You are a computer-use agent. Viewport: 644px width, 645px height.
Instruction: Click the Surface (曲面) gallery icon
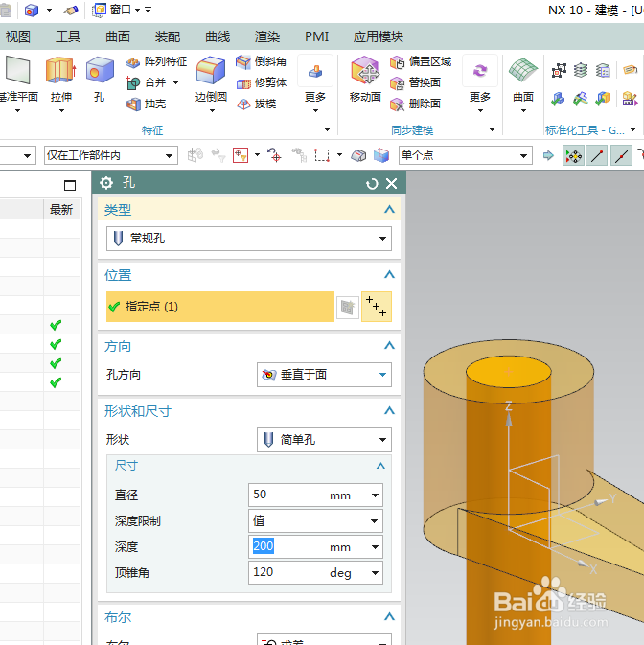pyautogui.click(x=523, y=70)
